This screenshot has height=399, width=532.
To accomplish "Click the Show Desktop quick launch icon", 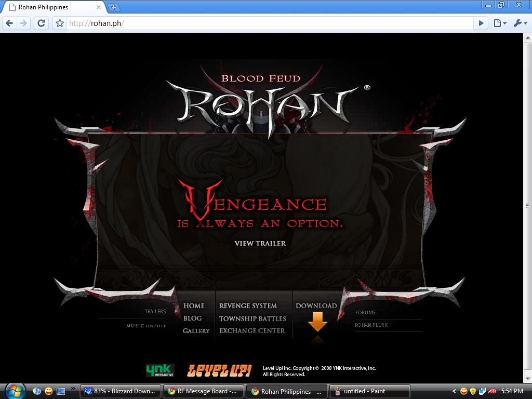I will [61, 392].
